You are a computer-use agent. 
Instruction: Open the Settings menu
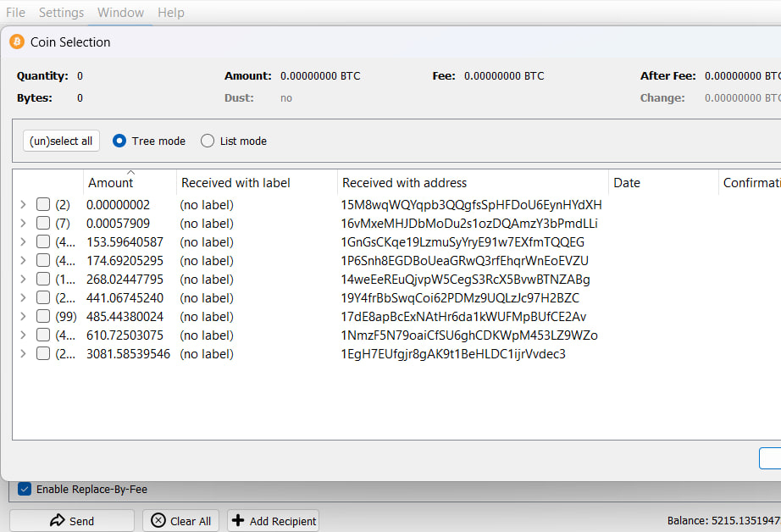[x=61, y=13]
